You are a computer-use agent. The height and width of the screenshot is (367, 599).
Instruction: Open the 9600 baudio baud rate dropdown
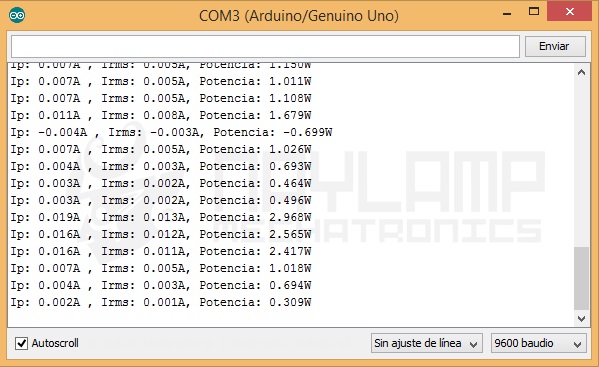coord(538,343)
